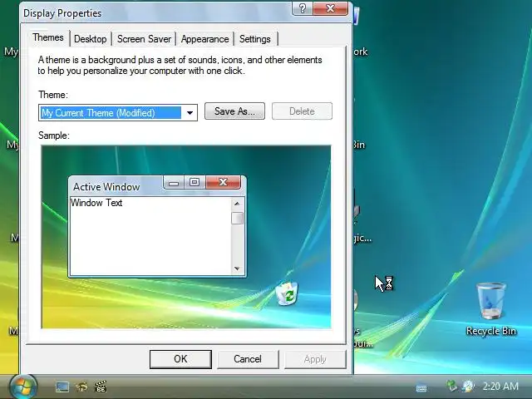The width and height of the screenshot is (532, 399).
Task: Confirm with the OK button
Action: point(180,359)
